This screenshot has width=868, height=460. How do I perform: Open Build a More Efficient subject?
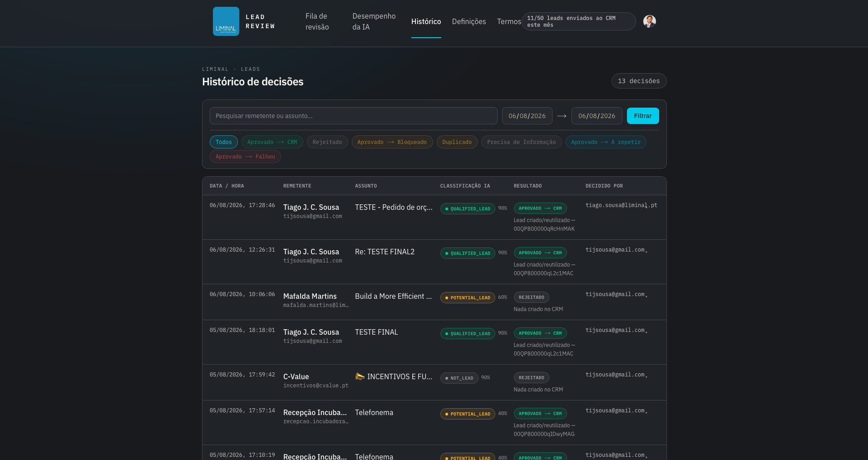[394, 296]
